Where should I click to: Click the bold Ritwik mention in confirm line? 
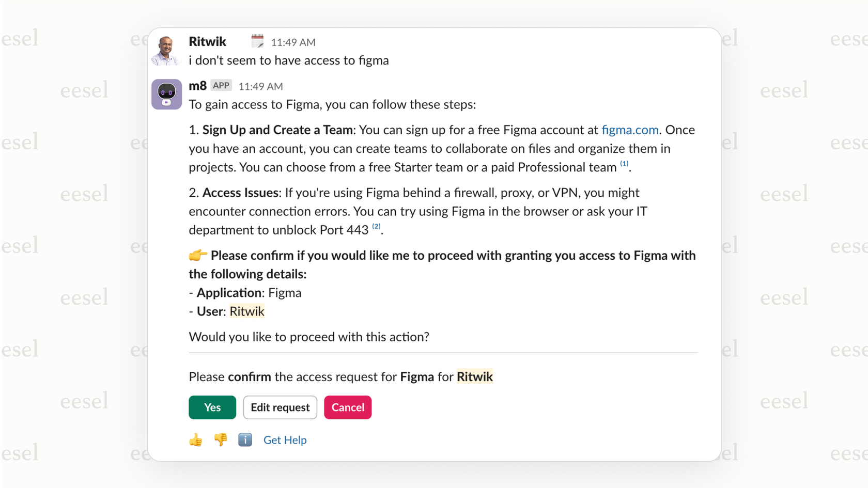click(474, 376)
